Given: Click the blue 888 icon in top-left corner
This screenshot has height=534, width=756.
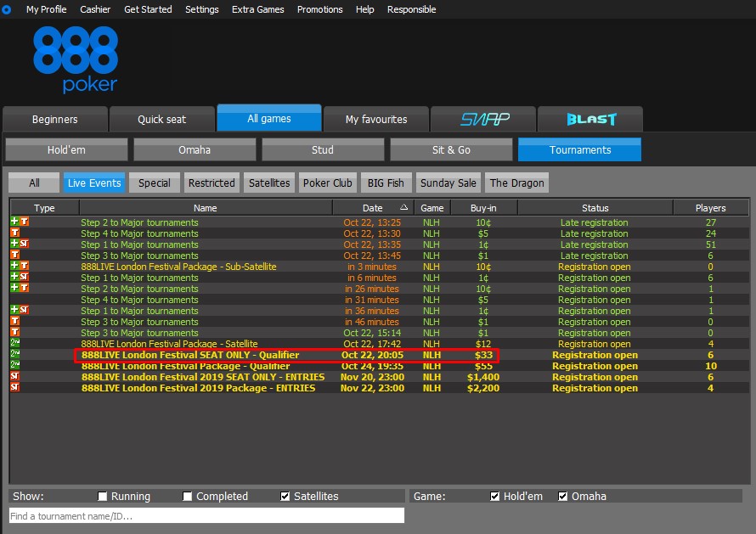Looking at the screenshot, I should click(8, 9).
